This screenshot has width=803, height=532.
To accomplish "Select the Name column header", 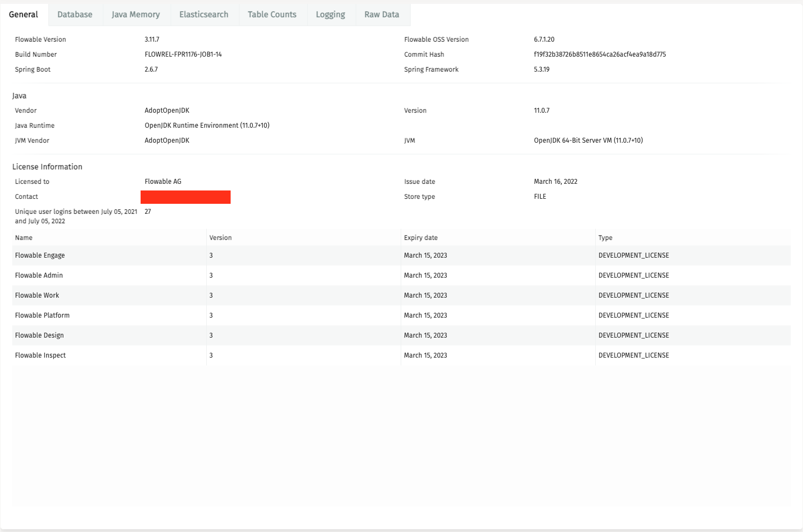I will pyautogui.click(x=24, y=237).
